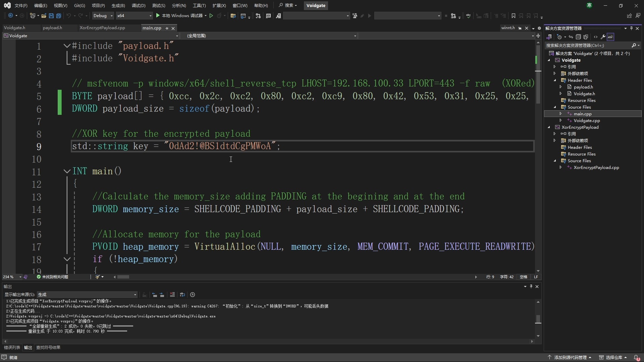Image resolution: width=644 pixels, height=362 pixels.
Task: Click the editor horizontal scrollbar thumb
Action: point(123,277)
